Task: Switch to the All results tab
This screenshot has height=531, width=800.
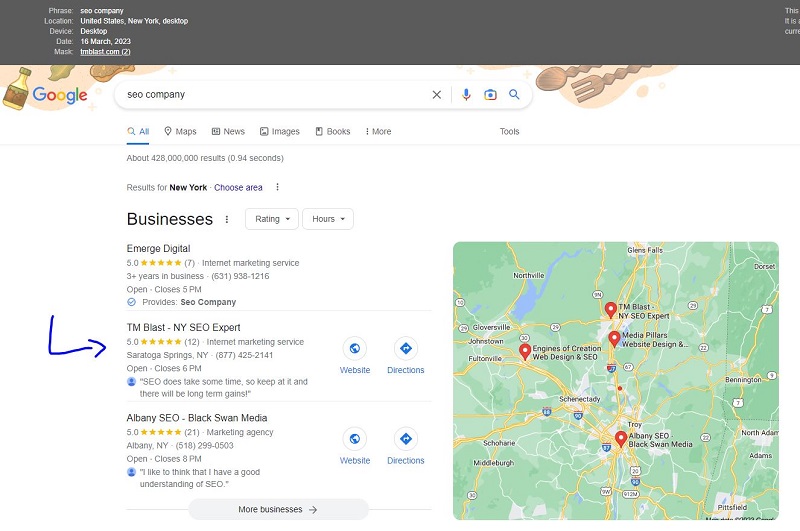Action: (138, 132)
